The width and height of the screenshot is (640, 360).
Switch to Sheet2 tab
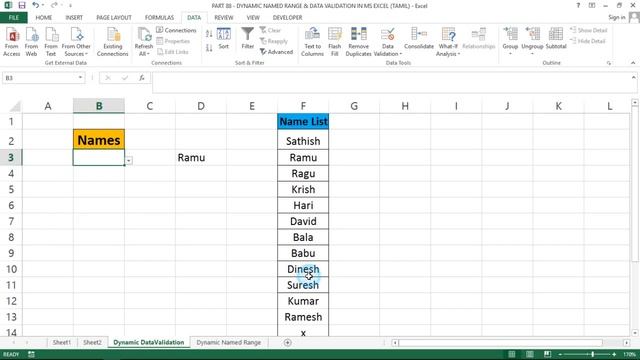click(x=92, y=342)
